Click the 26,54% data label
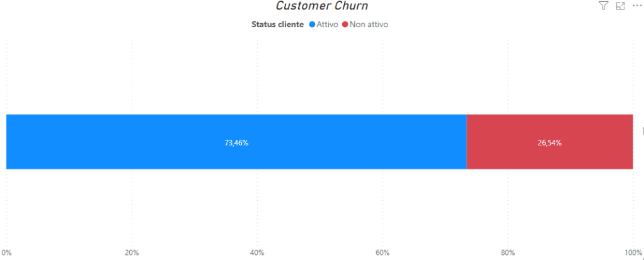Screen dimensions: 644x260 pos(549,143)
